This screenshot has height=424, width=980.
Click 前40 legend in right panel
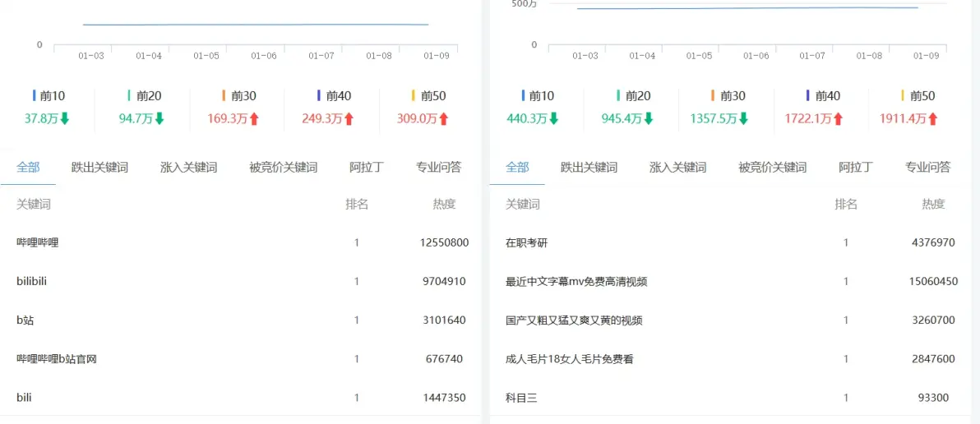(823, 96)
